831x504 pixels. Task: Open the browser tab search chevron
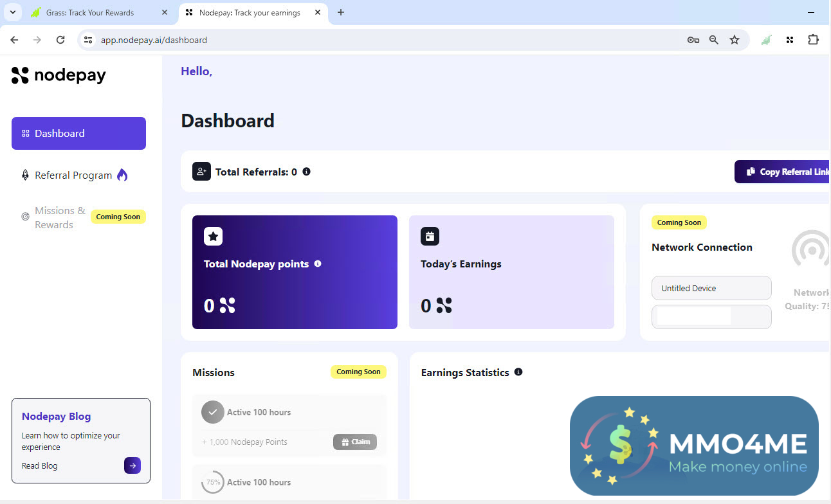pyautogui.click(x=13, y=12)
